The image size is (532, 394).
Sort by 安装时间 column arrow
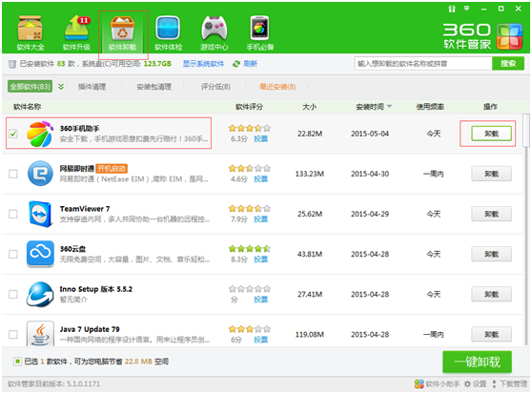[x=389, y=106]
